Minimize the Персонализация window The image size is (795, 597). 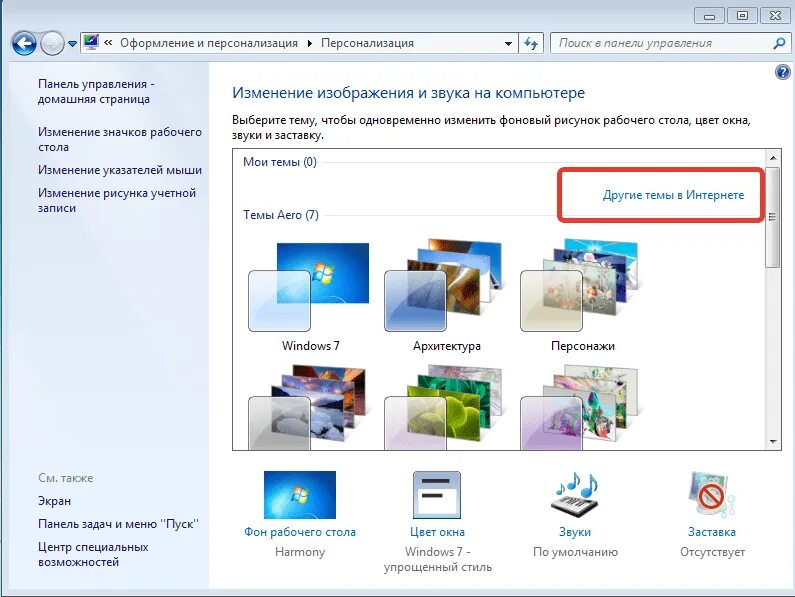709,16
